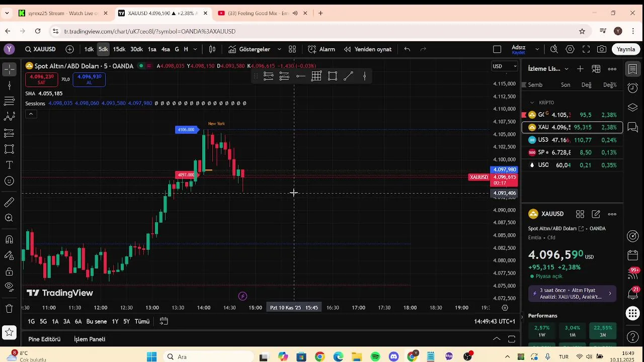Select the crosshair cursor tool
The width and height of the screenshot is (644, 362).
point(9,69)
